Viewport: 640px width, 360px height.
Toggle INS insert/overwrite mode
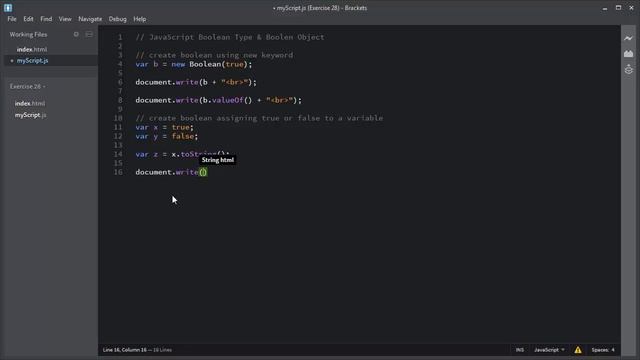tap(520, 350)
